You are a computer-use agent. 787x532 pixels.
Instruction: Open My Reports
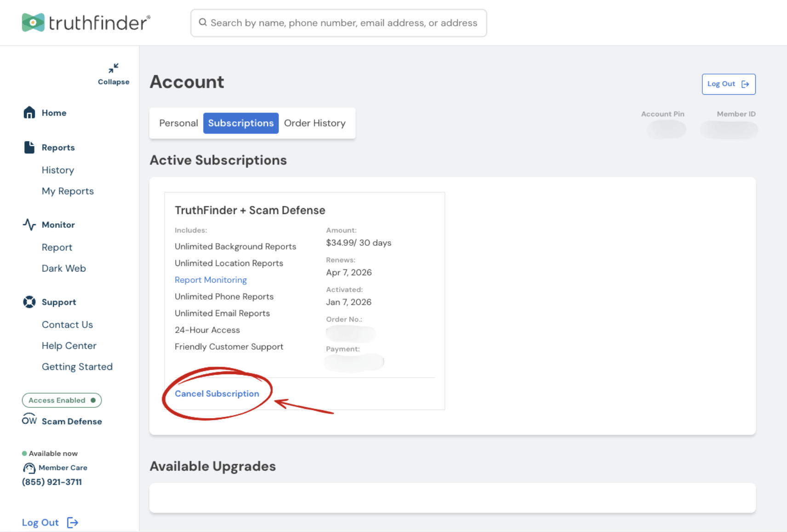pos(68,191)
